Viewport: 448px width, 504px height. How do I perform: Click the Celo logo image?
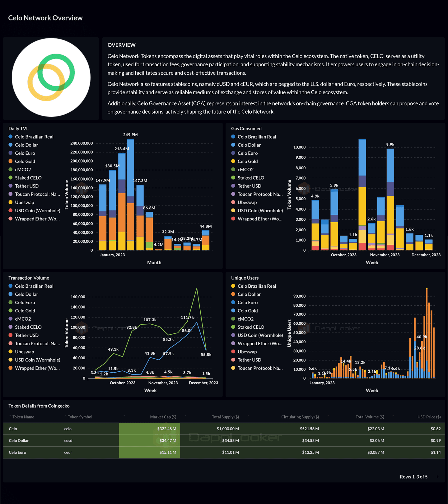51,78
